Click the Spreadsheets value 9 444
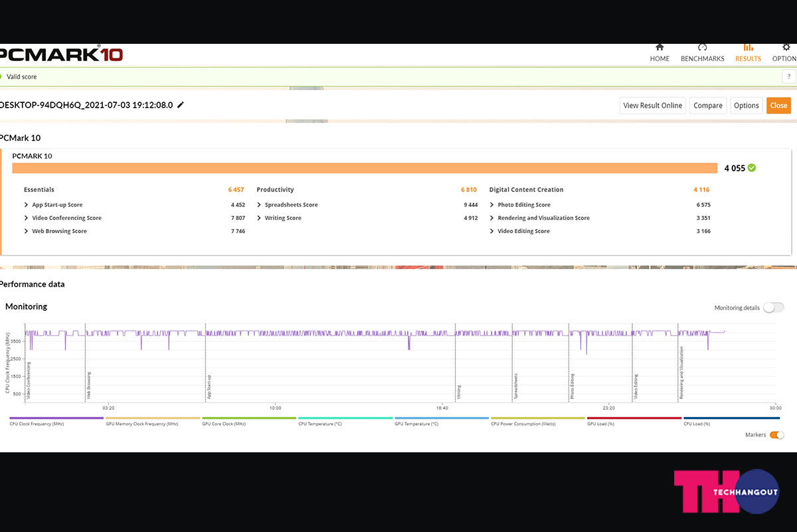 [x=471, y=205]
